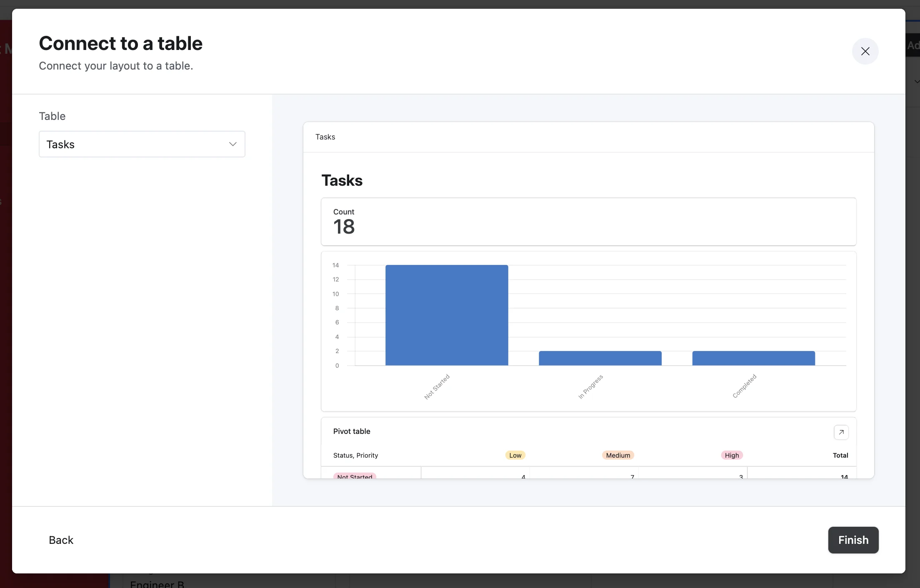The image size is (920, 588).
Task: Click the Completed chart bar
Action: click(x=753, y=358)
